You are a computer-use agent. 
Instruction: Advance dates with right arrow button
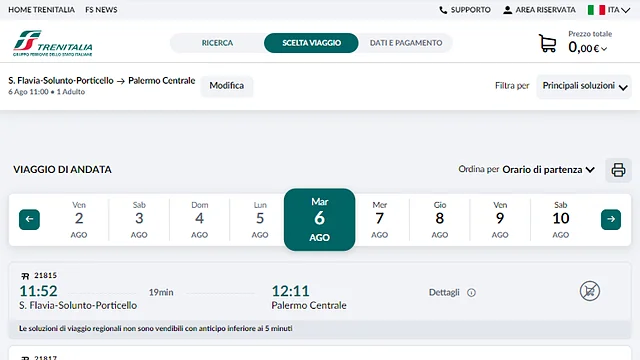tap(611, 220)
